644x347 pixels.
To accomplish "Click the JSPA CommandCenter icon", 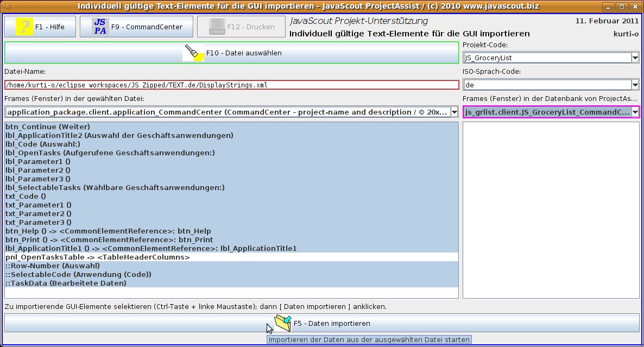I will coord(100,27).
